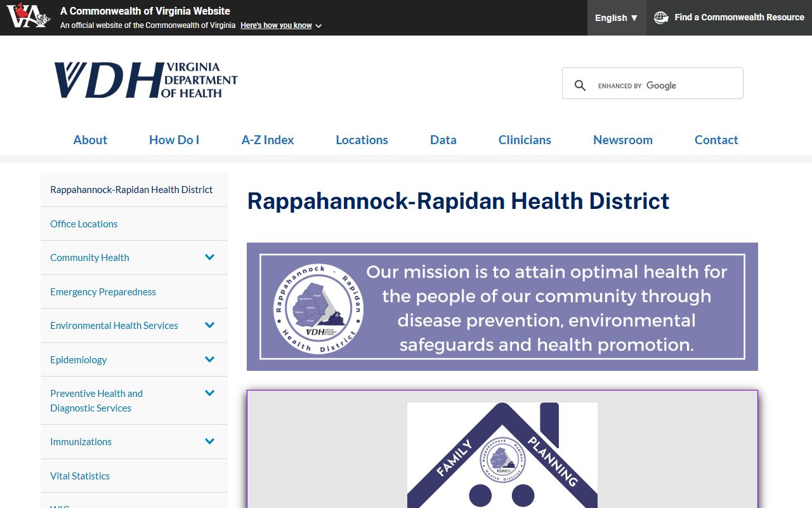This screenshot has width=812, height=508.
Task: Click the Virginia VA logo icon
Action: [29, 16]
